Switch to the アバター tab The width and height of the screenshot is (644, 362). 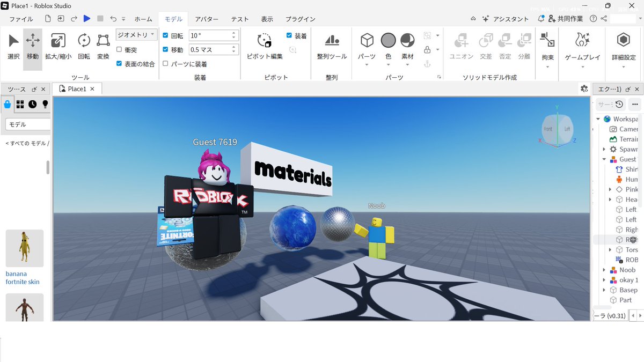pyautogui.click(x=207, y=19)
